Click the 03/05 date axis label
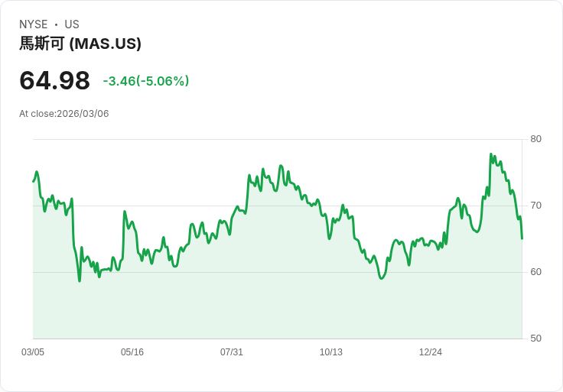The image size is (563, 392). [33, 352]
